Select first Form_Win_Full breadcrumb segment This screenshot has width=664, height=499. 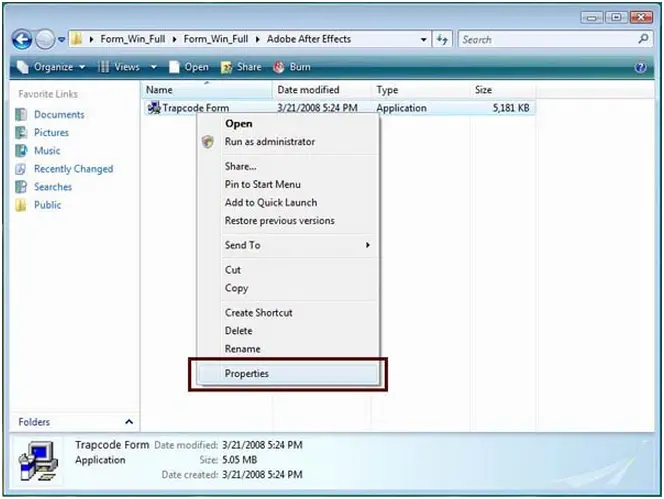click(x=133, y=39)
